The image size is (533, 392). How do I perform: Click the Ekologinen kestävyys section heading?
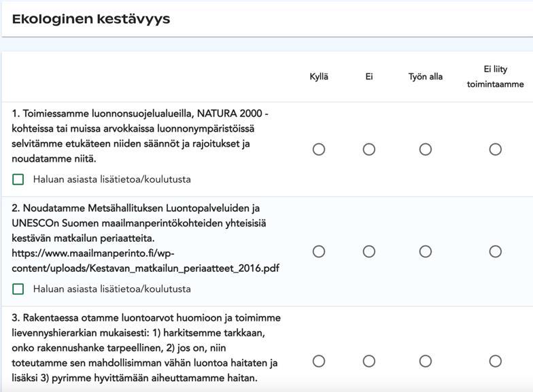point(91,19)
